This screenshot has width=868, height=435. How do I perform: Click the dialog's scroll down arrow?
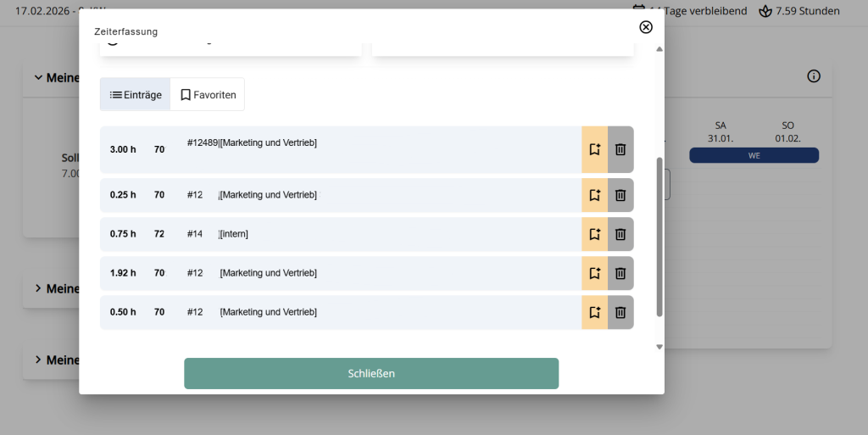pos(659,347)
